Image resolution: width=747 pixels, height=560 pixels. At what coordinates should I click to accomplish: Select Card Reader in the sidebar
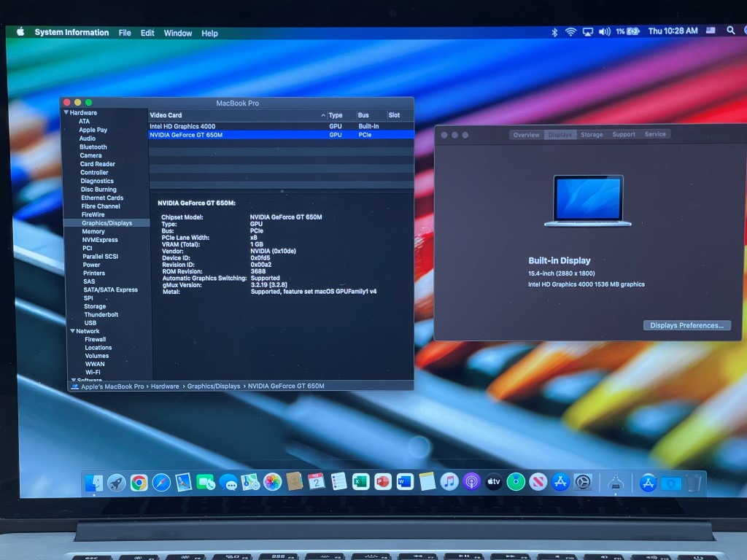(98, 164)
